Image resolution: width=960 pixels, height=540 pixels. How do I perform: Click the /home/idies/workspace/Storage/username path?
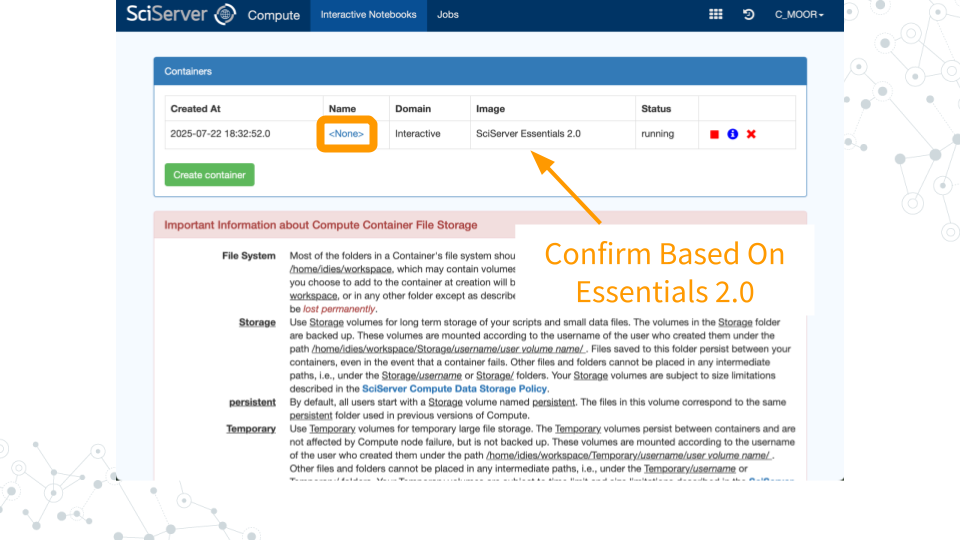point(449,349)
